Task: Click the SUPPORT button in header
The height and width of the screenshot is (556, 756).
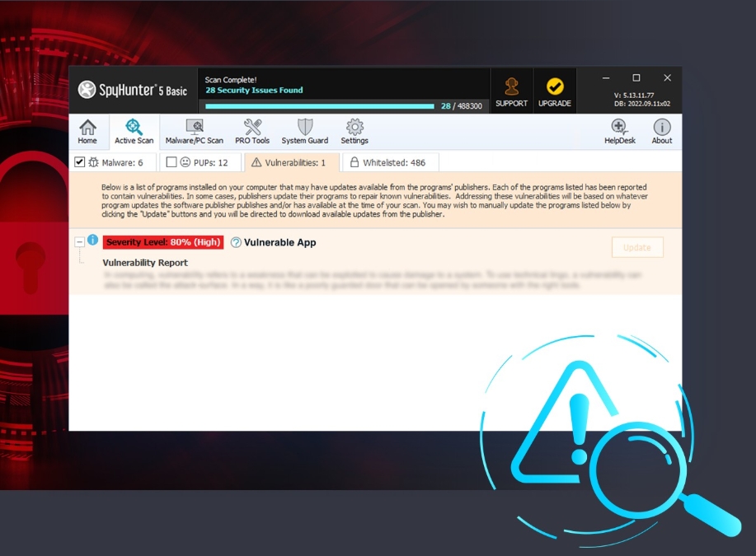Action: (511, 91)
